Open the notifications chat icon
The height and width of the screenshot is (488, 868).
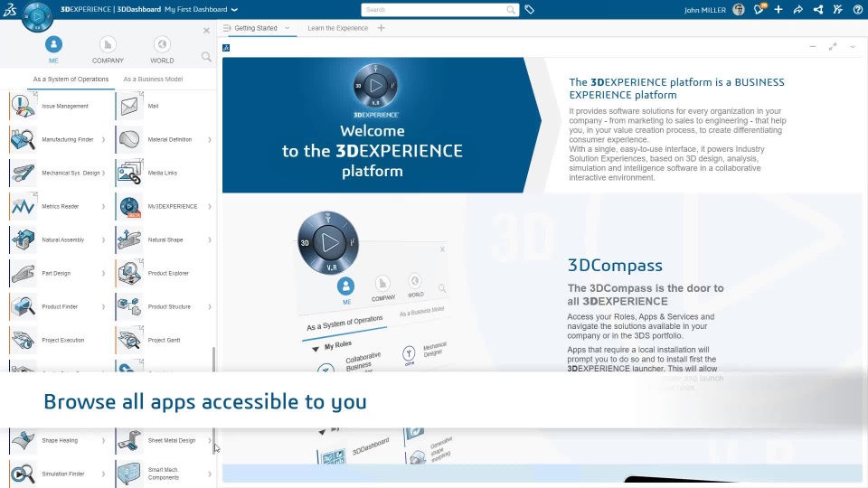pos(759,9)
